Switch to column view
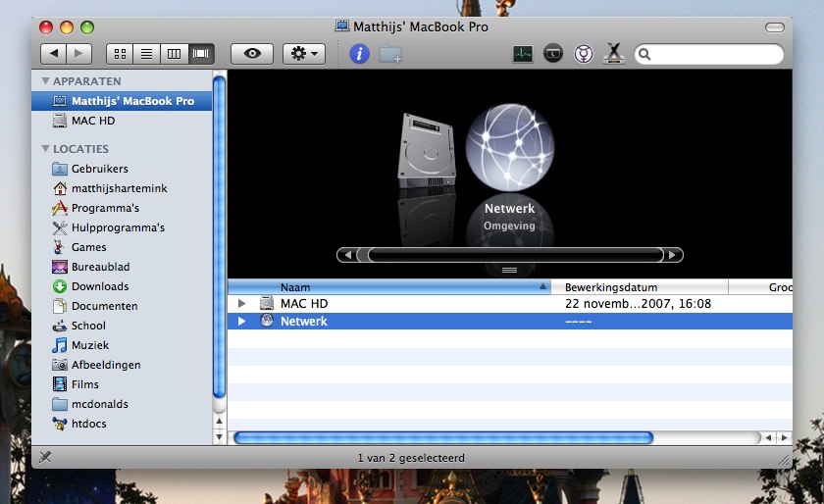This screenshot has height=504, width=824. tap(174, 54)
